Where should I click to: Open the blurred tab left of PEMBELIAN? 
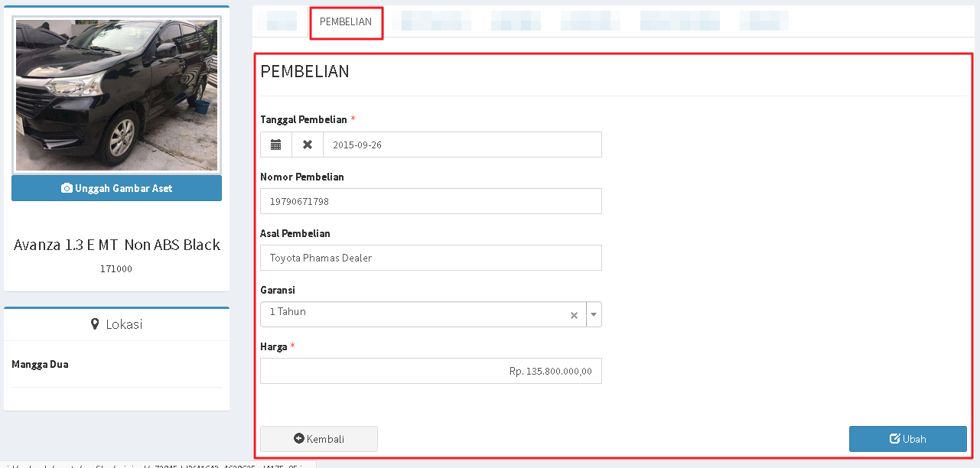tap(277, 21)
